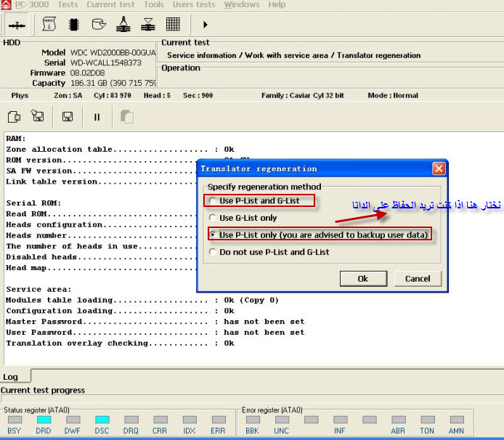Click the greyed-out copy pages icon
504x440 pixels.
pyautogui.click(x=126, y=117)
